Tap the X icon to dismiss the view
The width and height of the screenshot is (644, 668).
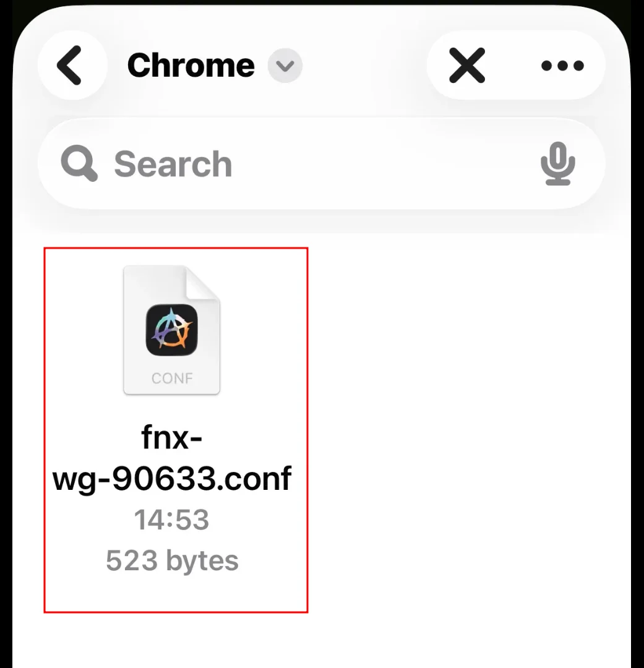pyautogui.click(x=467, y=65)
